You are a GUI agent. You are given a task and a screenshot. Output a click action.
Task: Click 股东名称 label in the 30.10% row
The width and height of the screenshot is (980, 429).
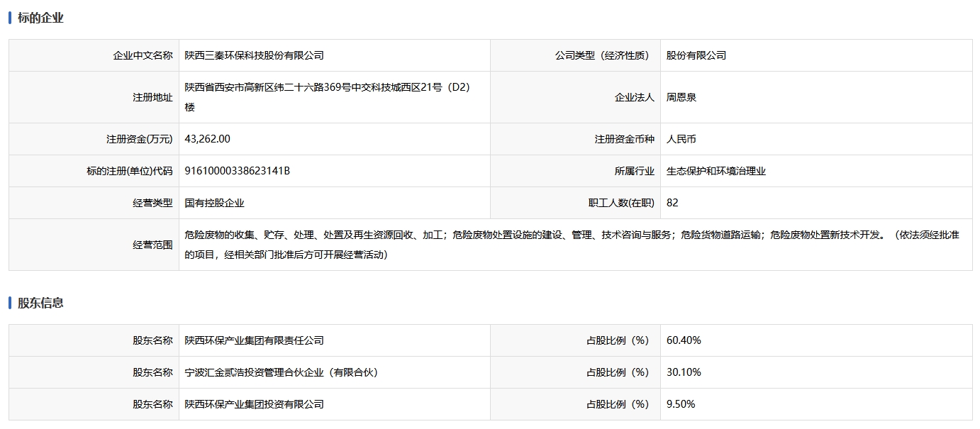(152, 372)
